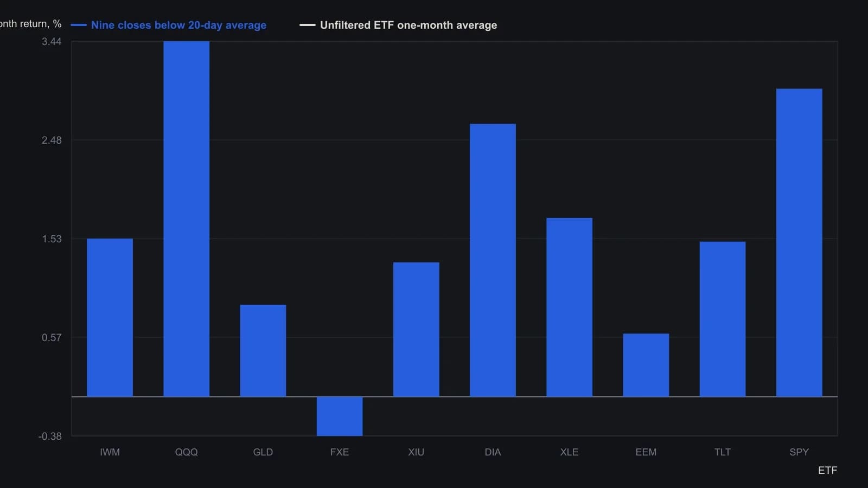Click the 0.57 y-axis value
This screenshot has height=488, width=868.
[x=52, y=338]
